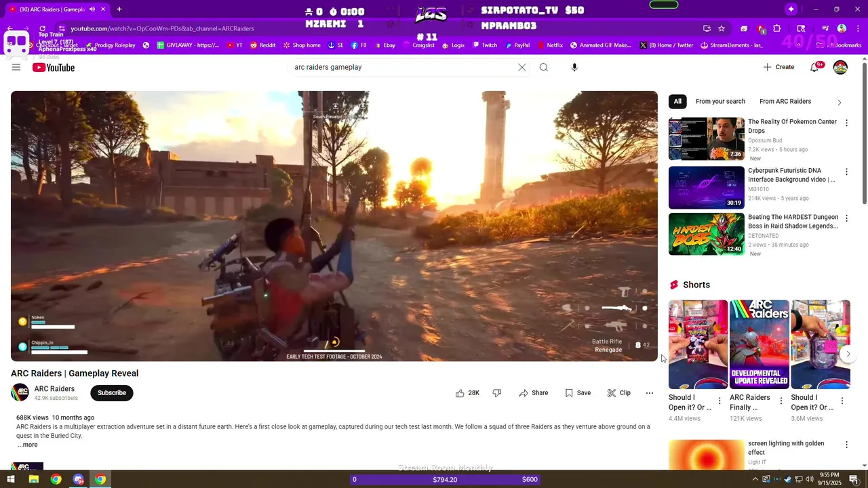Open the Shop home bookmark
This screenshot has height=488, width=868.
tap(301, 45)
